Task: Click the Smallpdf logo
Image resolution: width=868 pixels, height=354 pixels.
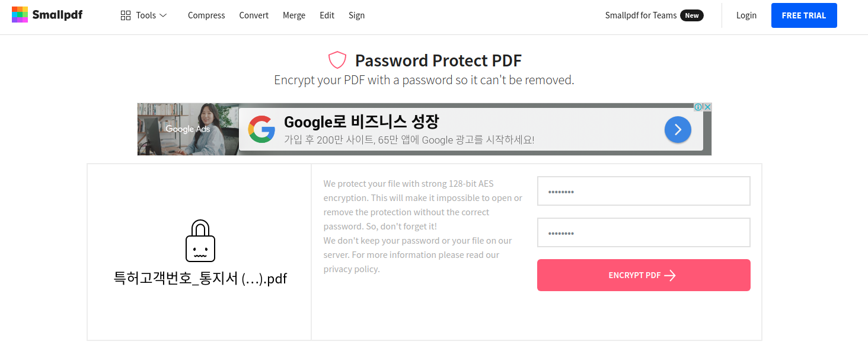Action: coord(47,14)
